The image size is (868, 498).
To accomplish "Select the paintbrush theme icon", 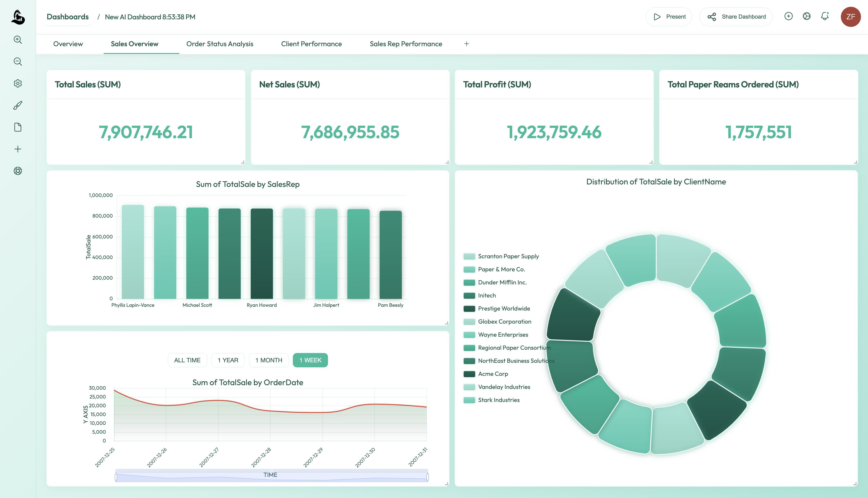I will point(18,105).
